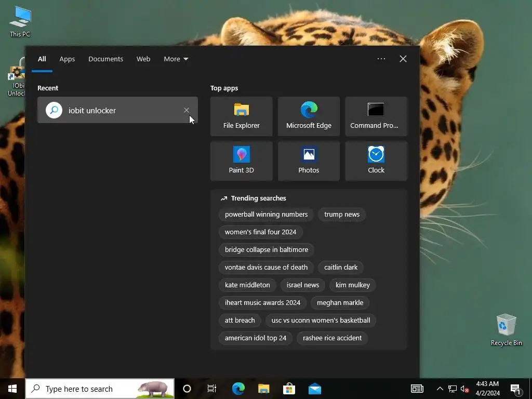Open File Explorer from taskbar
Image resolution: width=532 pixels, height=399 pixels.
click(263, 389)
